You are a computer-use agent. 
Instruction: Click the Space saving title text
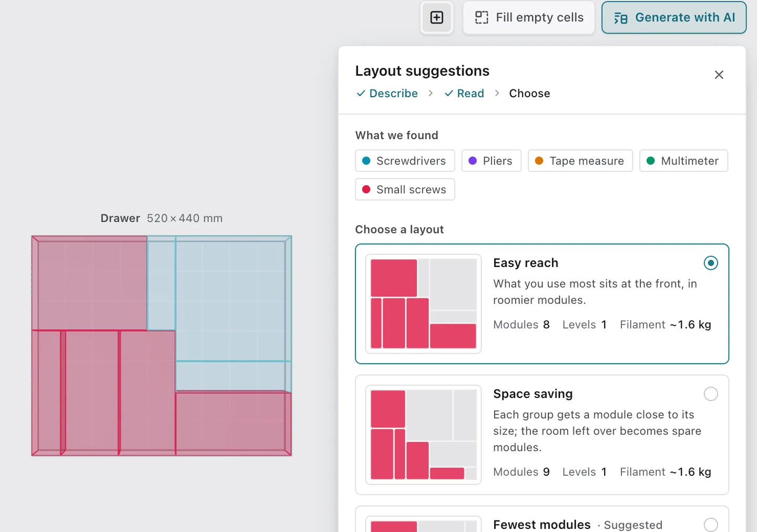coord(533,394)
